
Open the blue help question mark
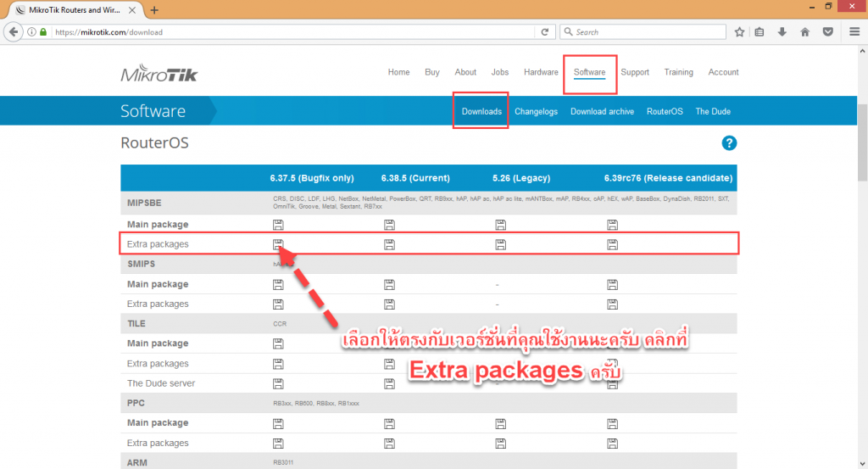pyautogui.click(x=729, y=143)
